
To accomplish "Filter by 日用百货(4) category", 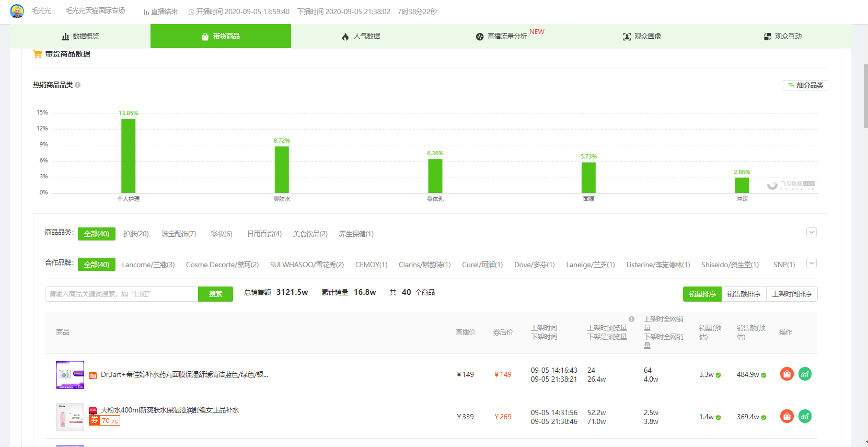I will pyautogui.click(x=264, y=234).
